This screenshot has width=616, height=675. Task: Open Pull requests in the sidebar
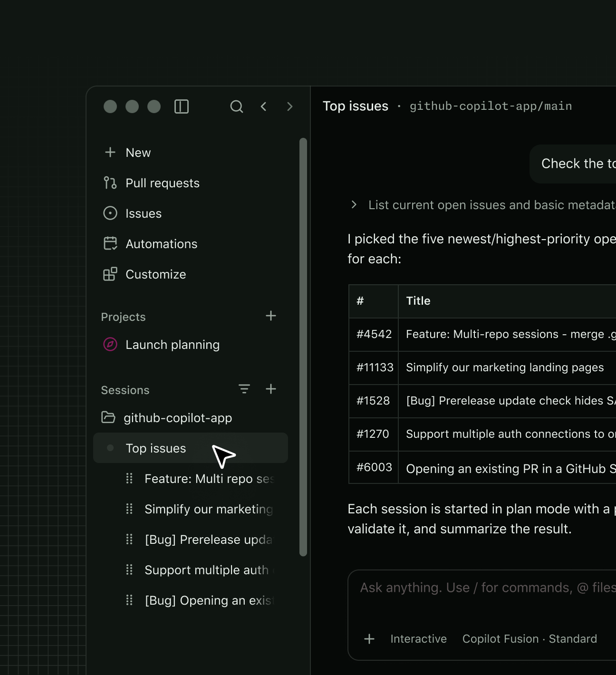[191, 183]
